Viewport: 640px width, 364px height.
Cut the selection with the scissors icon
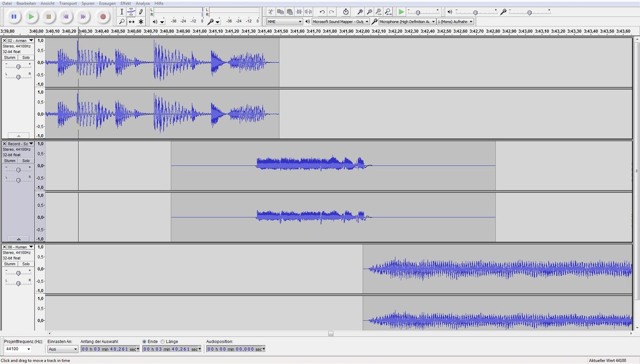tap(270, 11)
